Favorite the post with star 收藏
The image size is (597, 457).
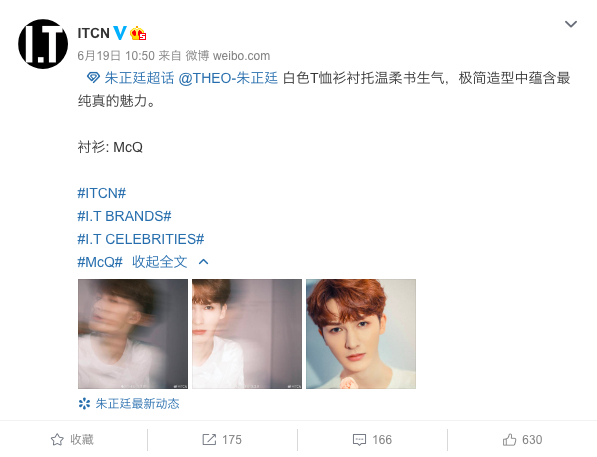click(72, 439)
